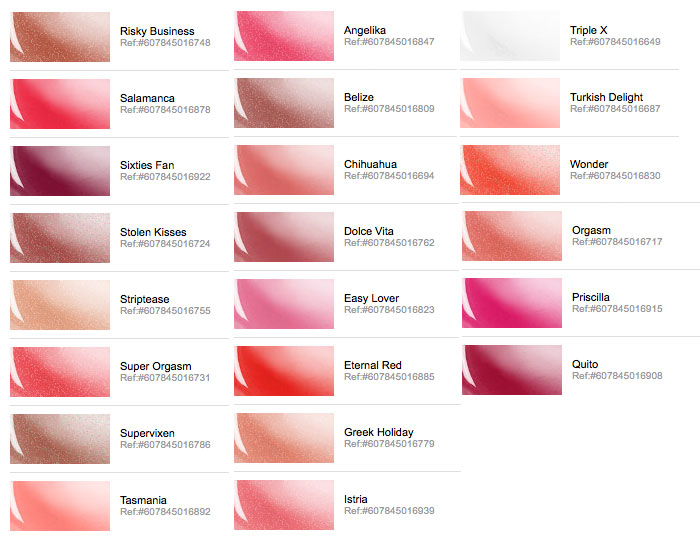This screenshot has height=539, width=700.
Task: Select the Orgasm shade swatch
Action: point(512,236)
